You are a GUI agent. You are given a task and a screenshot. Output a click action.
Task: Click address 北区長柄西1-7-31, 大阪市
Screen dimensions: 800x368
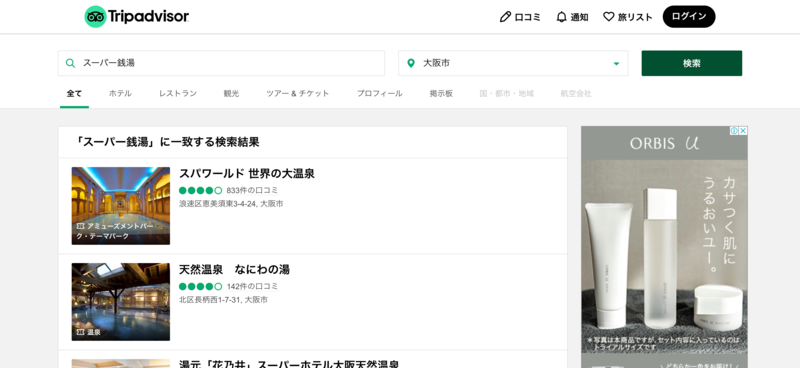coord(223,300)
